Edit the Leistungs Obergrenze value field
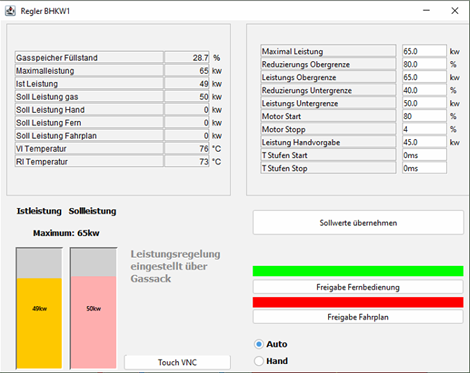 (x=424, y=77)
